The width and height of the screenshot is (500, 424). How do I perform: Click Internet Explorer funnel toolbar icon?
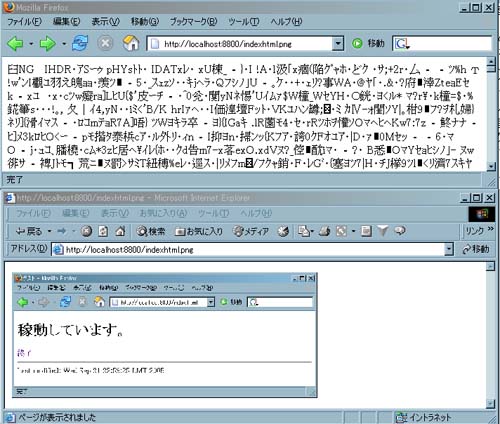[x=383, y=231]
